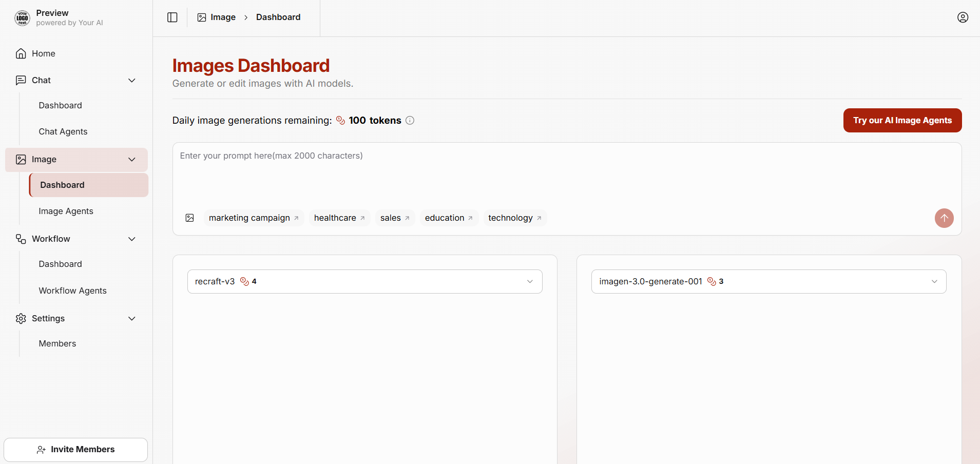Open the imagen-3.0-generate-001 model dropdown
The height and width of the screenshot is (464, 980).
(x=769, y=282)
